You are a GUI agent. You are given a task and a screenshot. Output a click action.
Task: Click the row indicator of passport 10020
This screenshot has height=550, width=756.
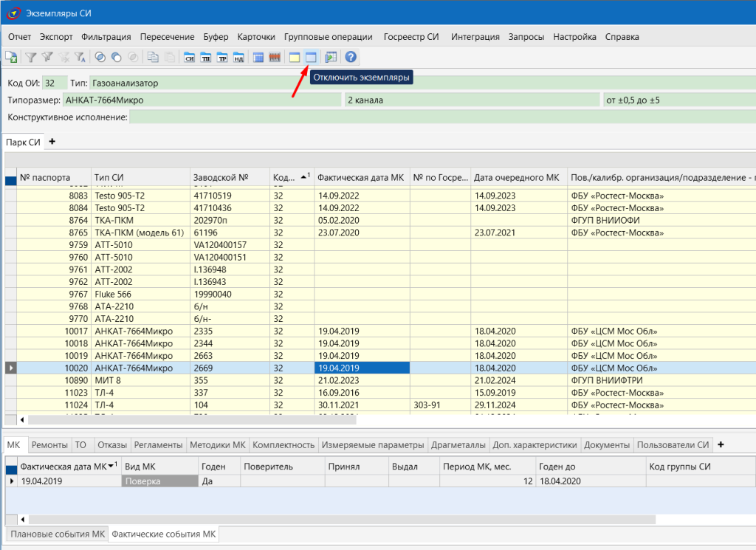[10, 368]
